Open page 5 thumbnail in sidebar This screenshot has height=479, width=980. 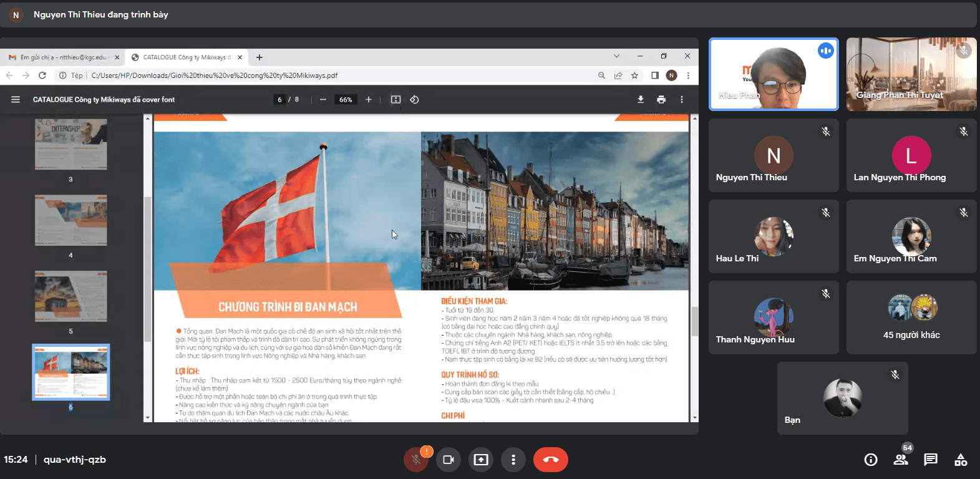[x=70, y=296]
